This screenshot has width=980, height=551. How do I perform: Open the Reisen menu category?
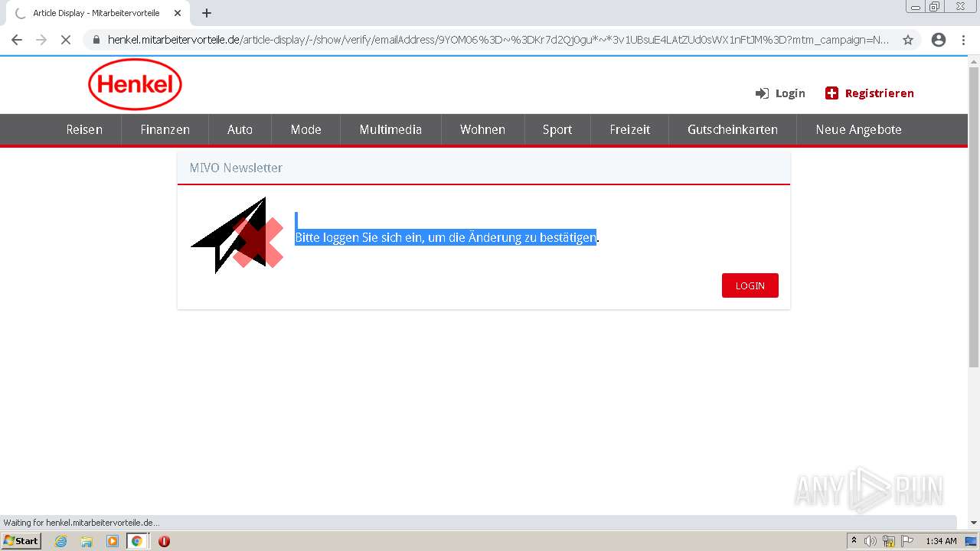pyautogui.click(x=84, y=129)
